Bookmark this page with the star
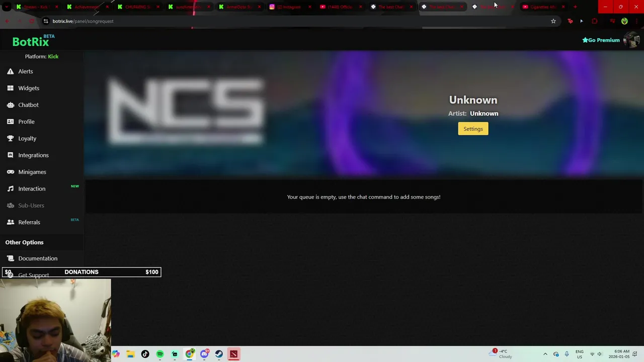The image size is (644, 362). coord(553,21)
